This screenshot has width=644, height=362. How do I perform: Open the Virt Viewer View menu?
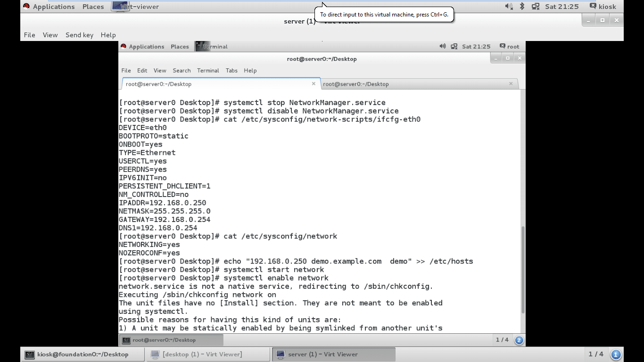(50, 35)
